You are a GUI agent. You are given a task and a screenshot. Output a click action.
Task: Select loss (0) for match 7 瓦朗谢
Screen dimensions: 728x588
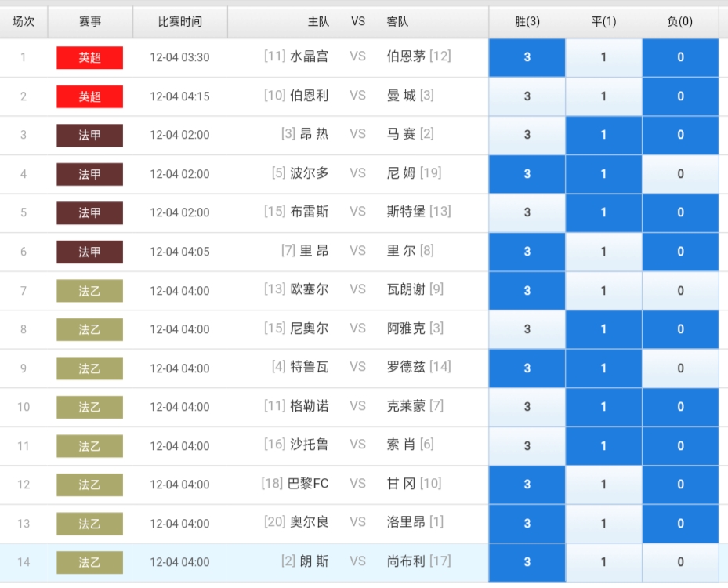[680, 291]
